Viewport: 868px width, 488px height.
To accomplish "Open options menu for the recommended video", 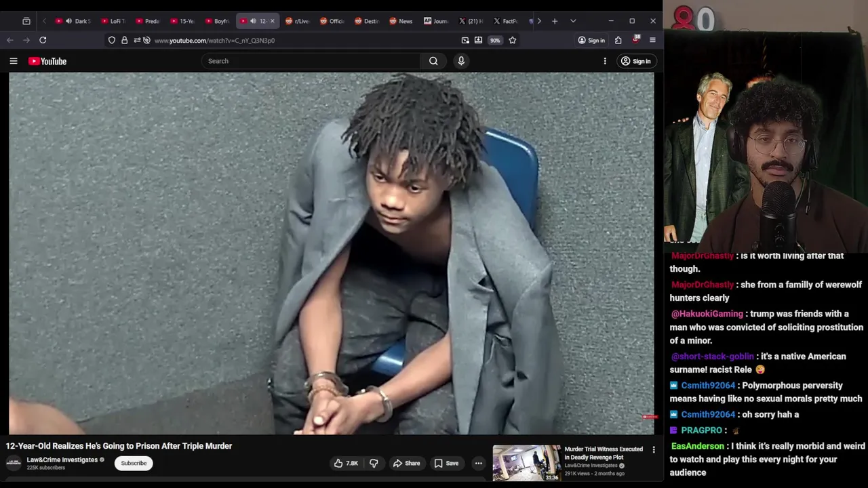I will (x=654, y=449).
